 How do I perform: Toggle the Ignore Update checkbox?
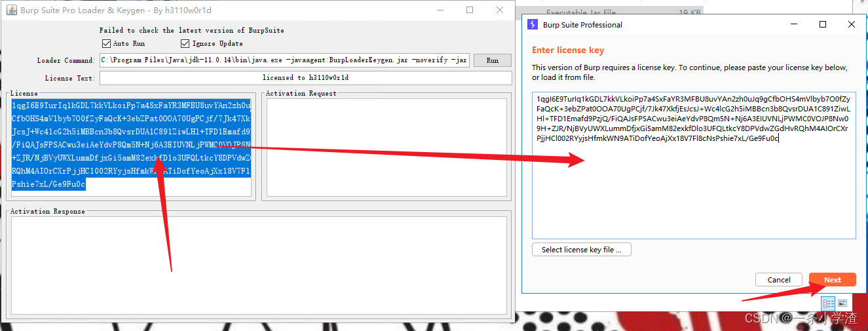[185, 44]
